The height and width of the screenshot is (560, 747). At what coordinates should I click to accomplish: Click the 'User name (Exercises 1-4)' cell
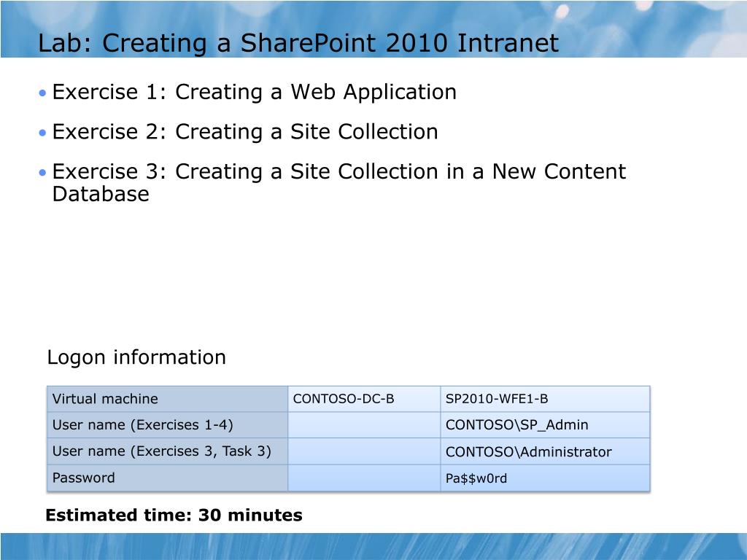point(167,425)
